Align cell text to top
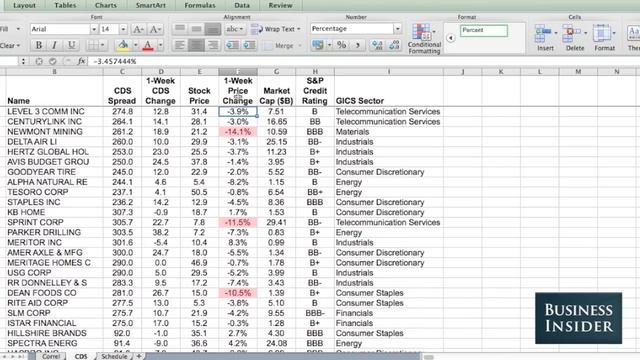The height and width of the screenshot is (360, 640). click(180, 29)
